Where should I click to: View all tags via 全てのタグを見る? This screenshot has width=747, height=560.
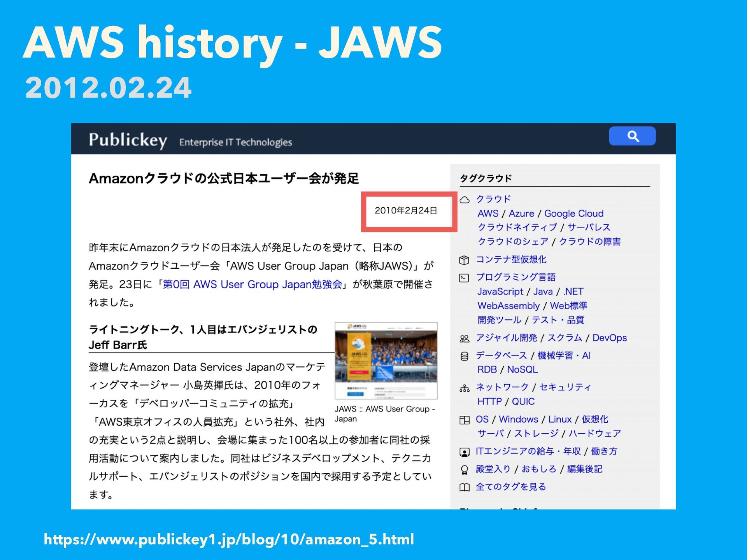click(510, 486)
